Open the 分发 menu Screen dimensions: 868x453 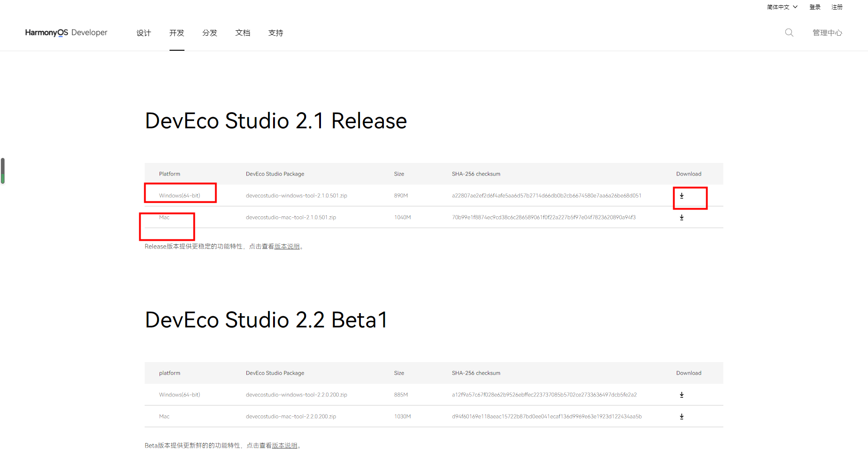tap(210, 33)
